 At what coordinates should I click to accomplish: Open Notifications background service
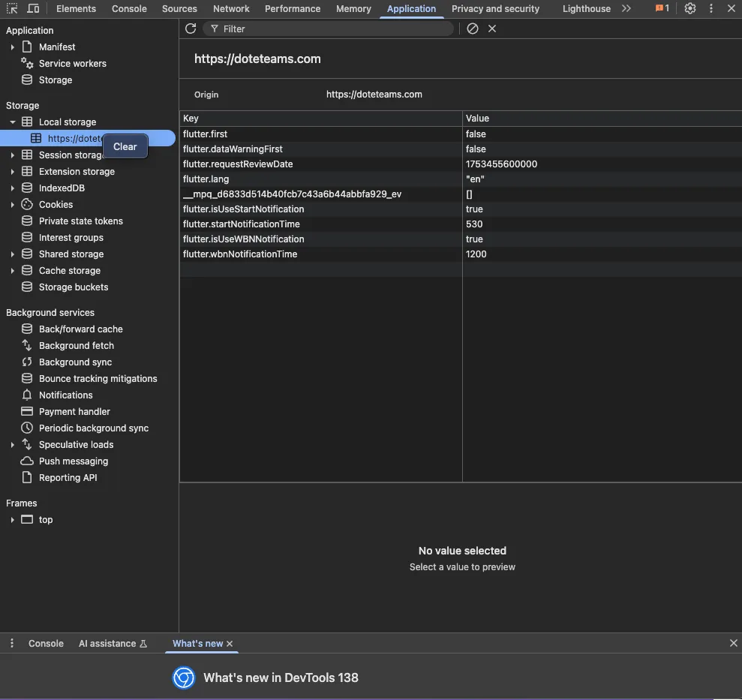point(66,395)
